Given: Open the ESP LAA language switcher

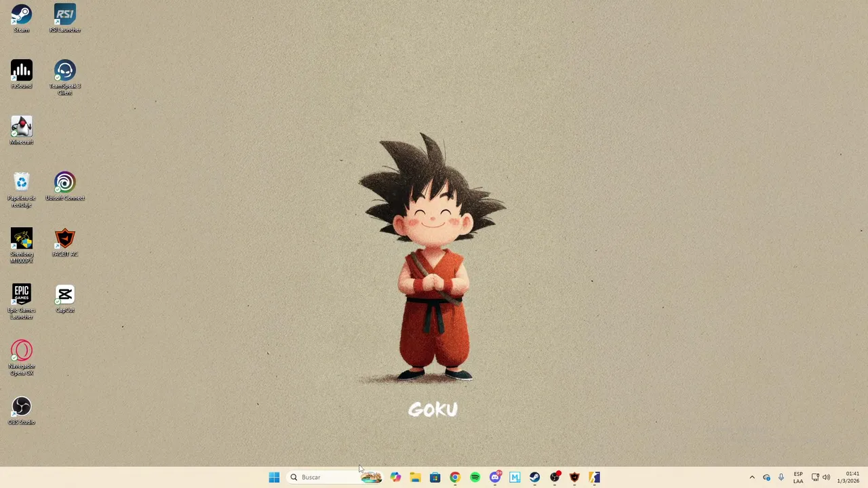Looking at the screenshot, I should [x=798, y=477].
